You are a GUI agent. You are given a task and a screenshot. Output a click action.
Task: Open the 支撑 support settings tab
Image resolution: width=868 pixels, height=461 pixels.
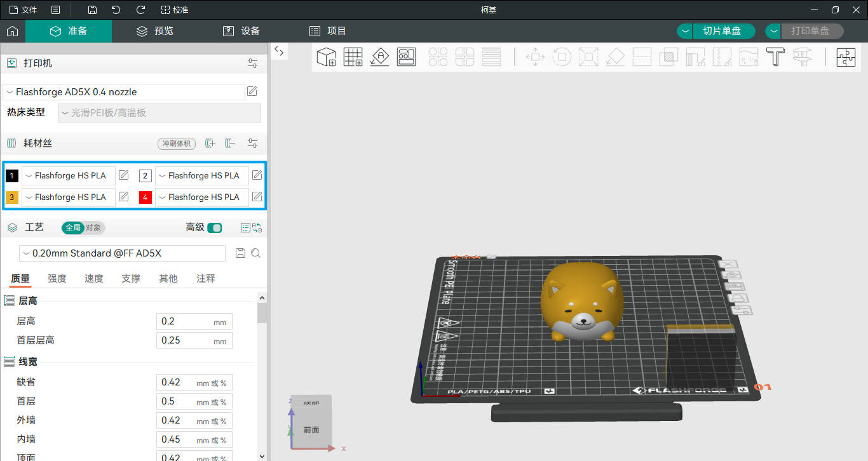point(131,278)
